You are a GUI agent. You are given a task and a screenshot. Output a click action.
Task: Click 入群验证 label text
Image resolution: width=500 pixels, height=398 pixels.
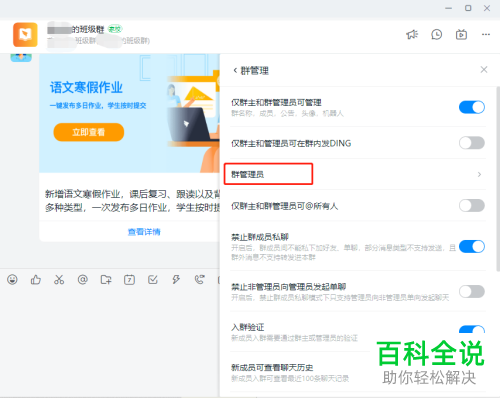click(x=248, y=327)
